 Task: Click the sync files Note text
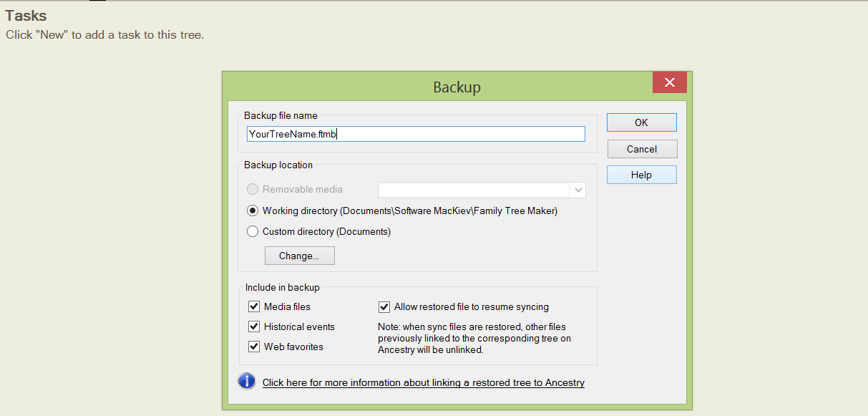coord(475,339)
